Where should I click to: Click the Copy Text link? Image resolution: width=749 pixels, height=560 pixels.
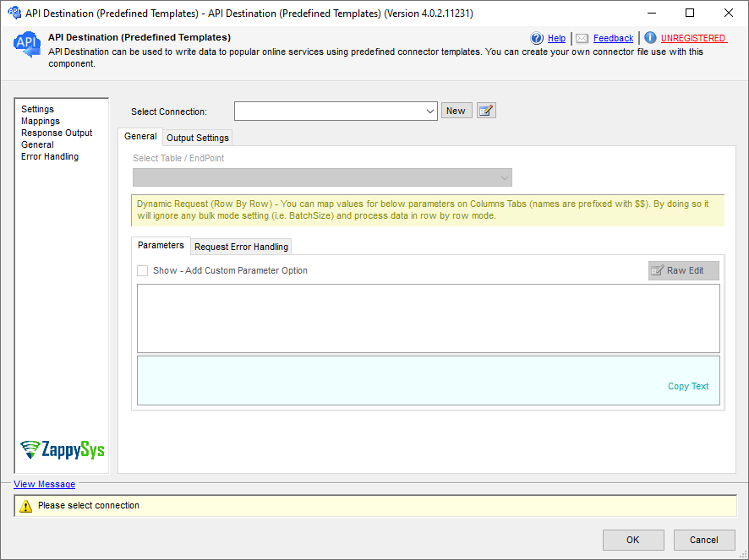[688, 386]
